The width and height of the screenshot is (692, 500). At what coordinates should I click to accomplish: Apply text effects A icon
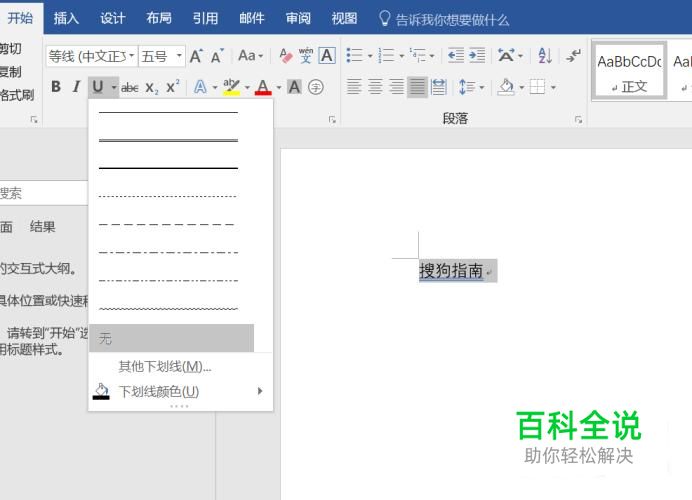pyautogui.click(x=200, y=87)
